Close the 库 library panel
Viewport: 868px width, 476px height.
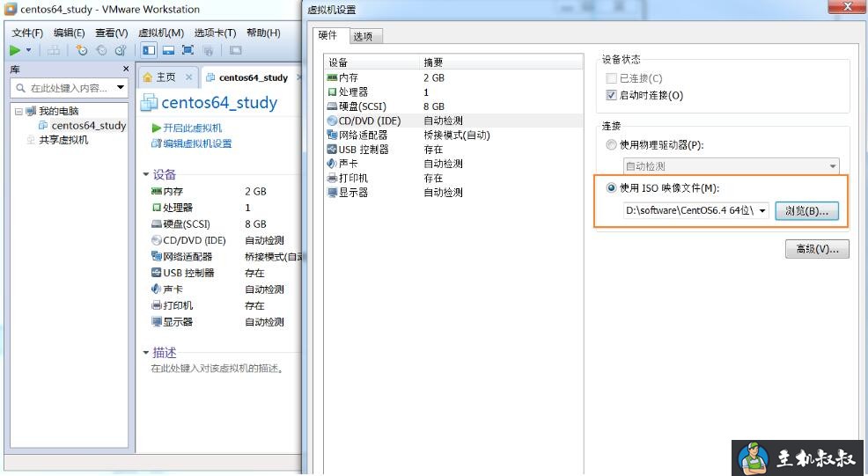point(126,70)
